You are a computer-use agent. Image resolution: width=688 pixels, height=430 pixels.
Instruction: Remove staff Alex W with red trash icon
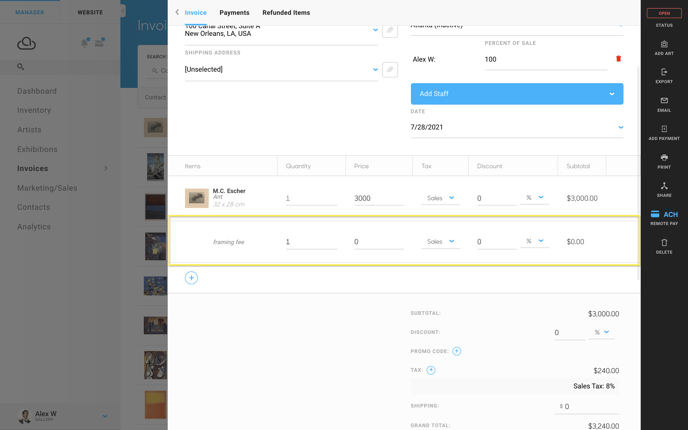[x=618, y=59]
